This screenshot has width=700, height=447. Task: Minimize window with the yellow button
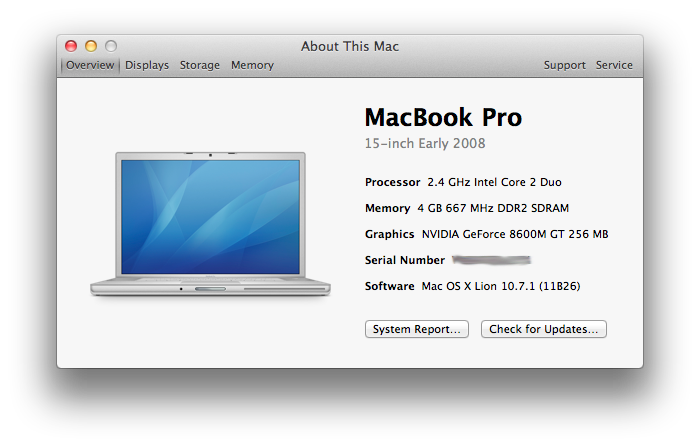91,46
